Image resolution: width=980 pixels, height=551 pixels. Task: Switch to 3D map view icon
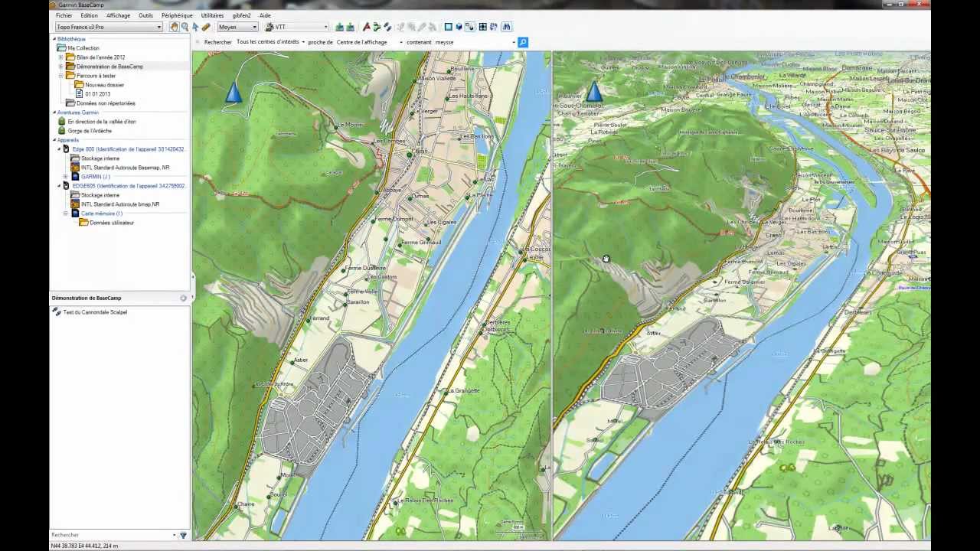pyautogui.click(x=459, y=27)
